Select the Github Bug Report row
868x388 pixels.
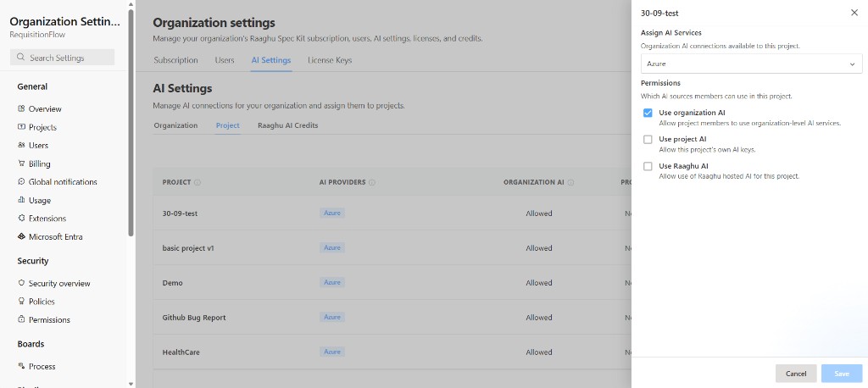pos(392,318)
